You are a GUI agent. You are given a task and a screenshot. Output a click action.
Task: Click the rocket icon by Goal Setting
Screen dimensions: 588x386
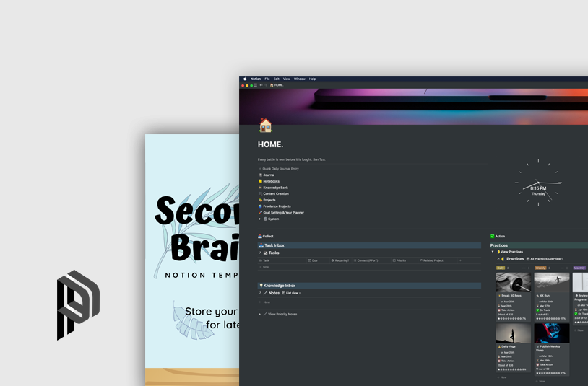pyautogui.click(x=260, y=213)
